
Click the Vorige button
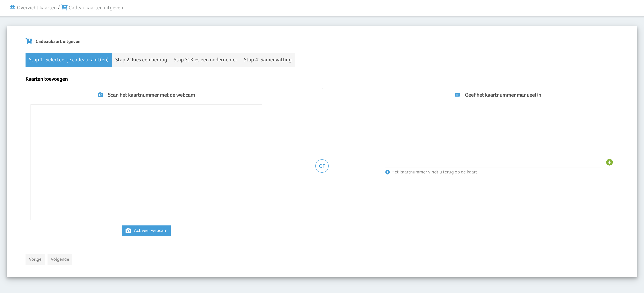pyautogui.click(x=35, y=259)
